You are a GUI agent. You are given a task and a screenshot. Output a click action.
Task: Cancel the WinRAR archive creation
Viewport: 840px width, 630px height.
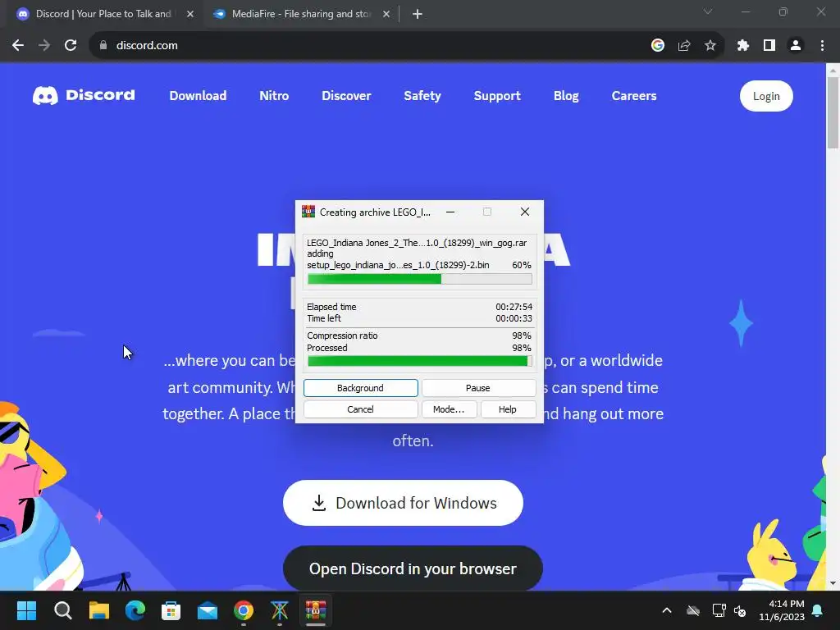[361, 409]
